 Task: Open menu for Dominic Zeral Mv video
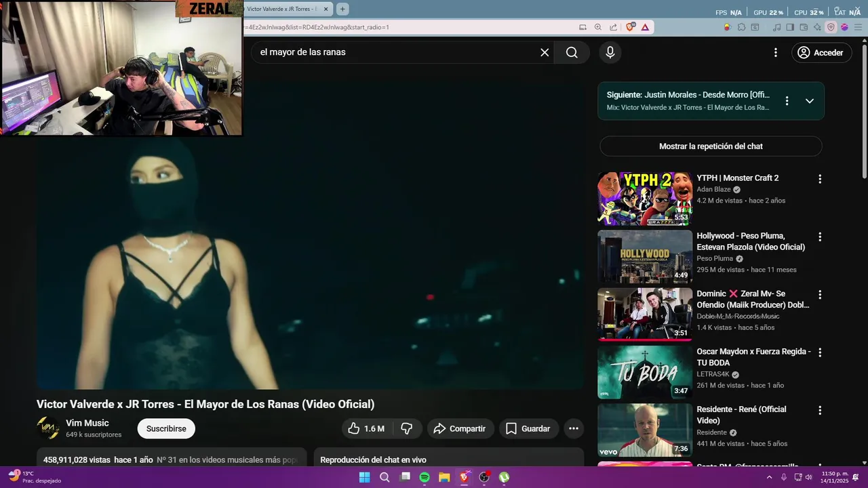tap(820, 295)
